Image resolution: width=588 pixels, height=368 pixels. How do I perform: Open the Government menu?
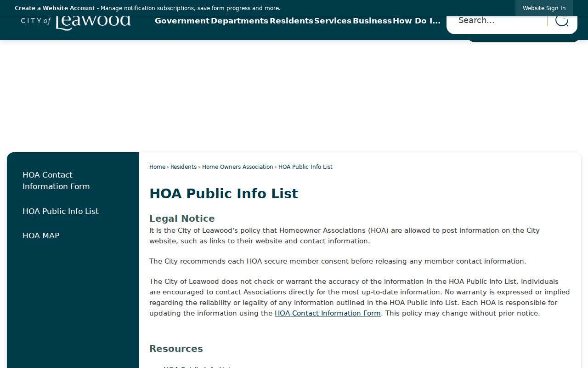182,21
